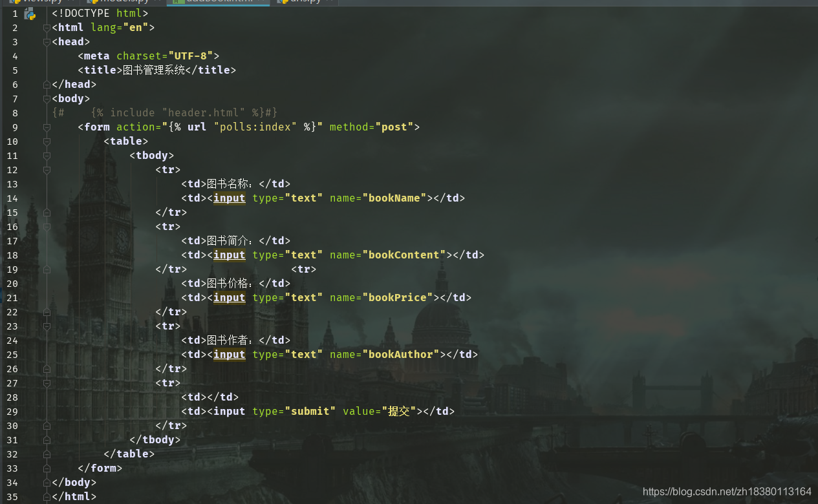This screenshot has width=818, height=504.
Task: Click the commented include "header.html" line
Action: (165, 113)
